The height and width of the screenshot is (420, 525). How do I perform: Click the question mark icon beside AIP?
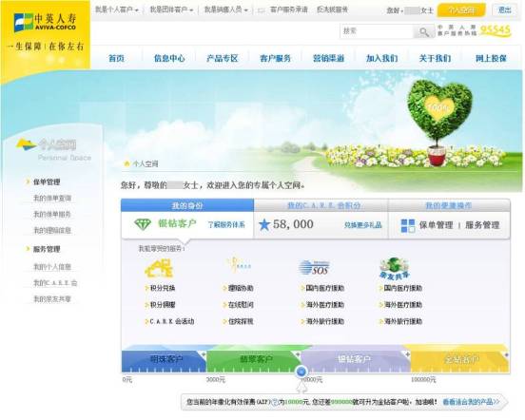click(275, 402)
